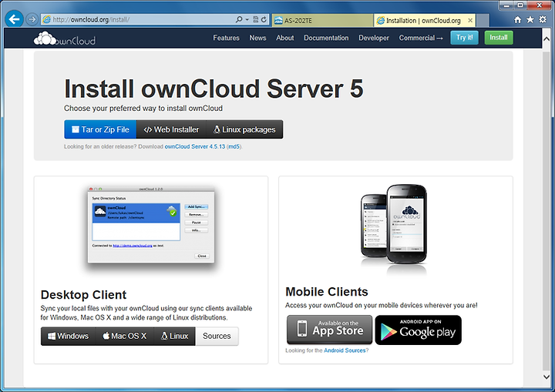Viewport: 555px width, 392px height.
Task: Choose the Linux packages option
Action: tap(244, 129)
